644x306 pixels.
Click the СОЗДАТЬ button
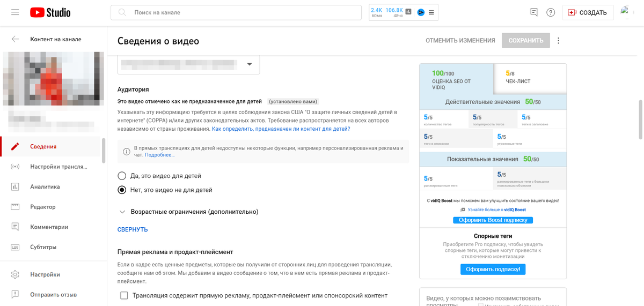[588, 12]
